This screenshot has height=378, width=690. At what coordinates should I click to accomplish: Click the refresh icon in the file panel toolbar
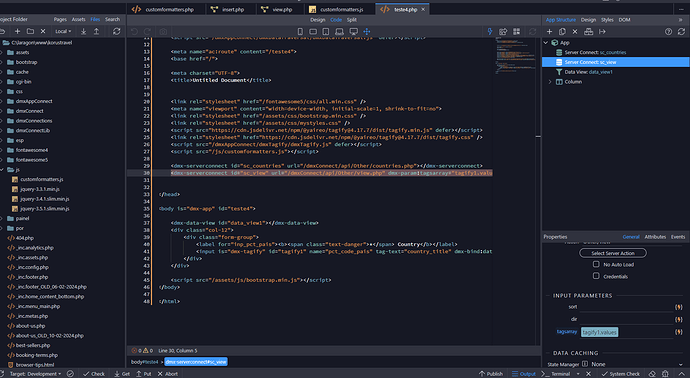tap(117, 31)
